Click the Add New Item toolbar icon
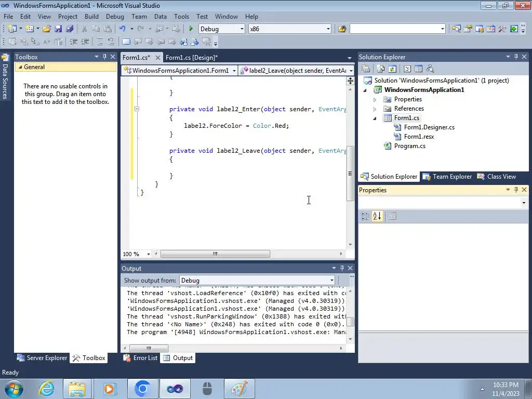Image resolution: width=532 pixels, height=399 pixels. (30, 29)
